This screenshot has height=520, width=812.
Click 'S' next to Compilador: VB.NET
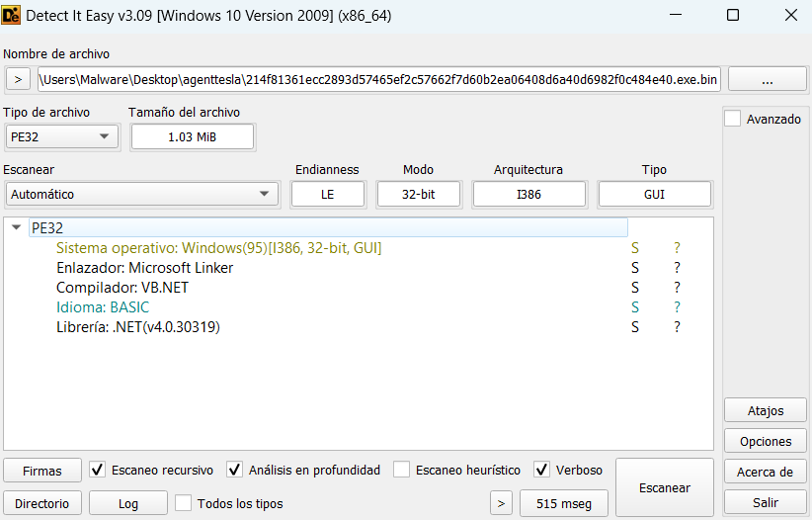[636, 288]
